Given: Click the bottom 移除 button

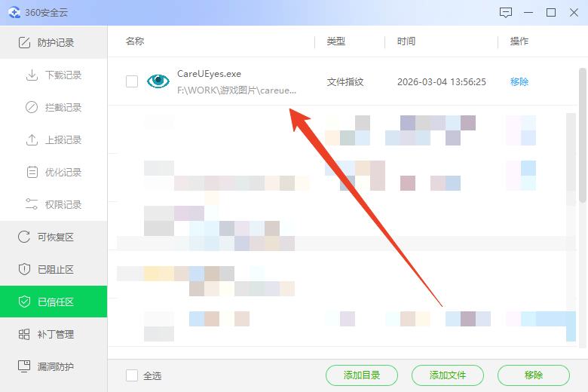Looking at the screenshot, I should 533,375.
